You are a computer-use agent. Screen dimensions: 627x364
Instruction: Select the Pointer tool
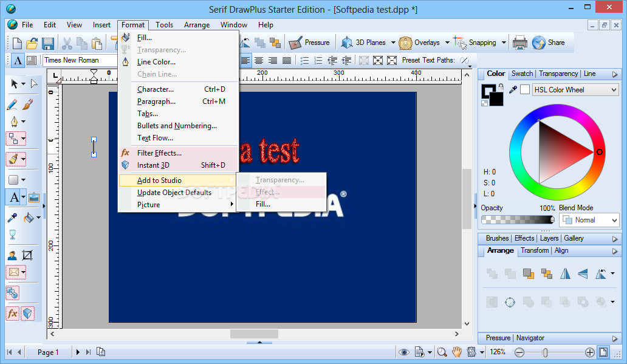point(15,84)
